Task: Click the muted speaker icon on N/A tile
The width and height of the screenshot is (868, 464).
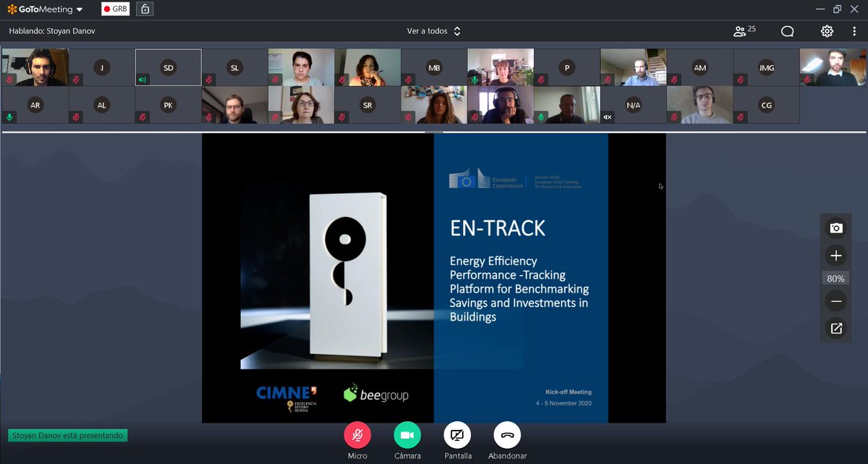Action: (x=608, y=117)
